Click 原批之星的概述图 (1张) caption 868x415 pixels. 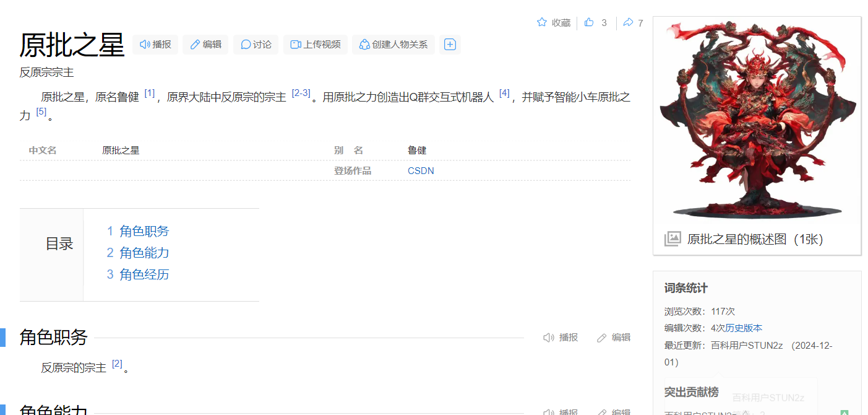click(755, 239)
